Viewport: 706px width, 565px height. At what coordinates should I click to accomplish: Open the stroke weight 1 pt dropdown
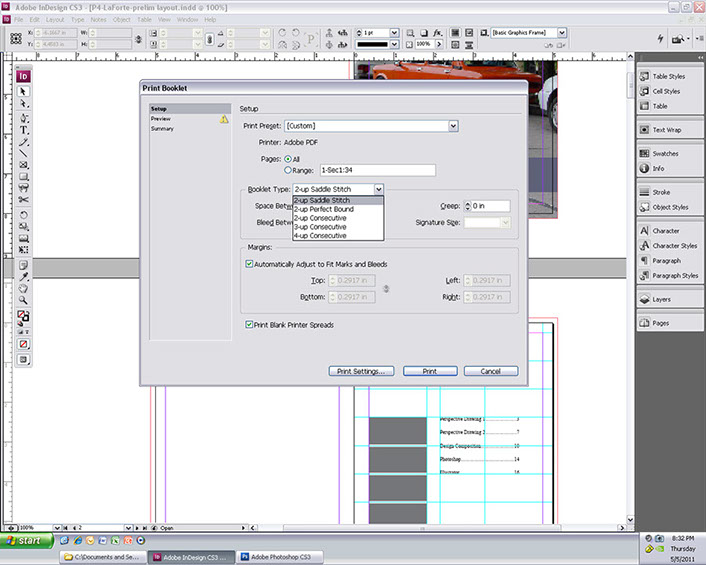point(394,33)
